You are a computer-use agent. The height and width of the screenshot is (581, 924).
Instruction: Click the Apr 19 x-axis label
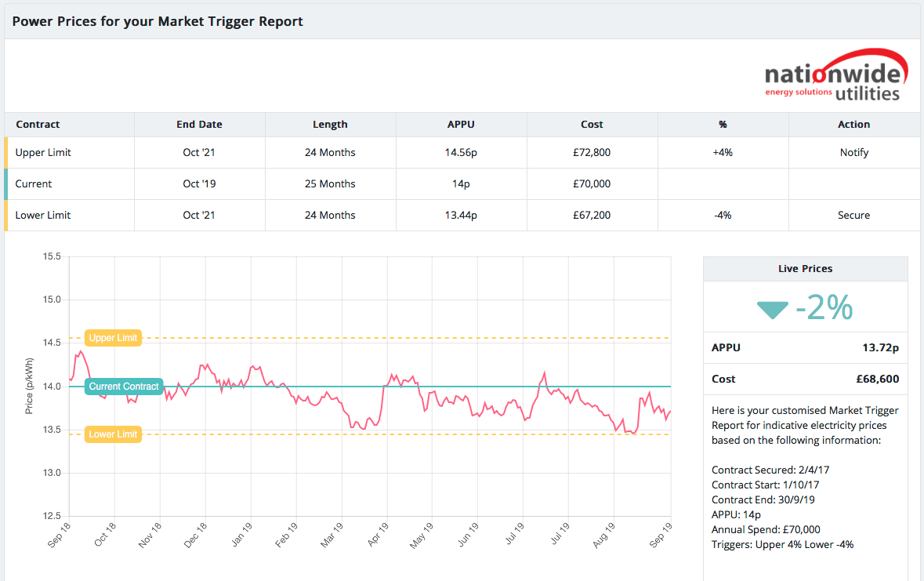point(377,535)
